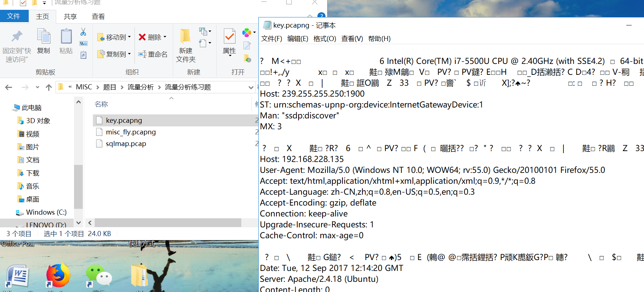Open the Open-with dropdown arrow
644x292 pixels.
[x=254, y=32]
